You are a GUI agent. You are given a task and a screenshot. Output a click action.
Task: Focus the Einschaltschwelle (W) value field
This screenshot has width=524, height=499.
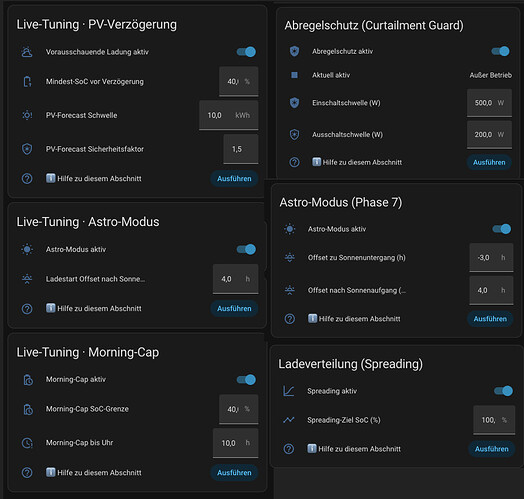[489, 103]
